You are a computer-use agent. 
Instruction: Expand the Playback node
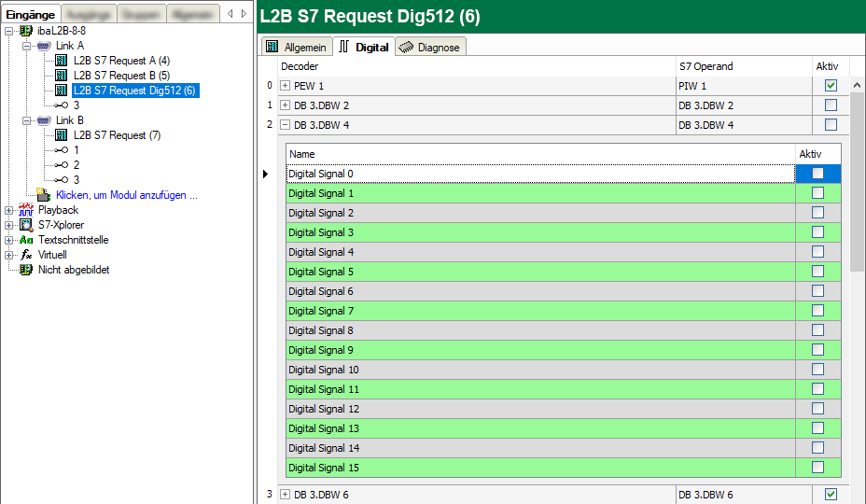coord(8,210)
